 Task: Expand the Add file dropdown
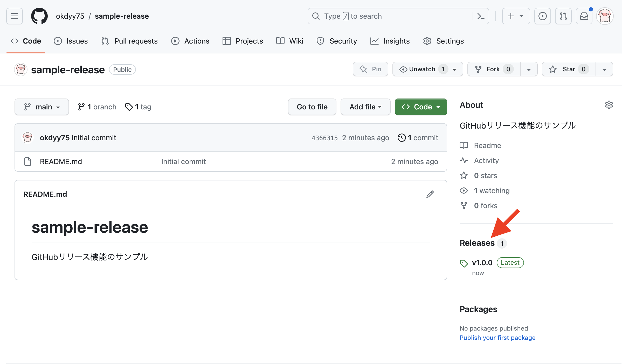point(365,107)
